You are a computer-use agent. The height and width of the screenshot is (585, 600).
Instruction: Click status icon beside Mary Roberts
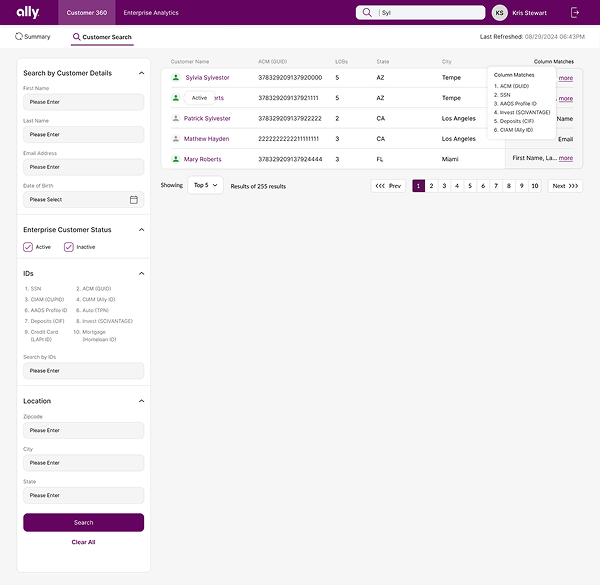pos(176,159)
